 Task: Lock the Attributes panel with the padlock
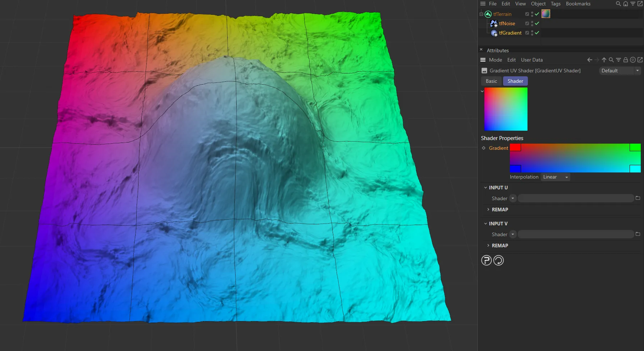pos(625,60)
